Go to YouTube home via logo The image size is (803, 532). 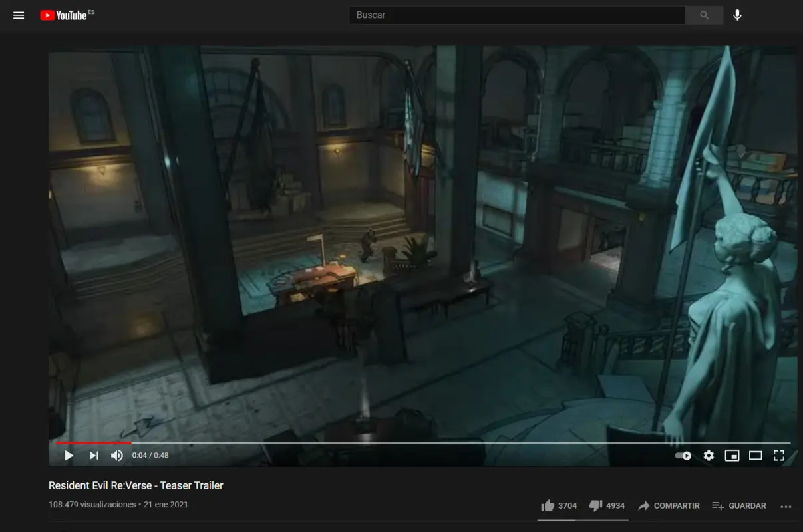(x=65, y=15)
